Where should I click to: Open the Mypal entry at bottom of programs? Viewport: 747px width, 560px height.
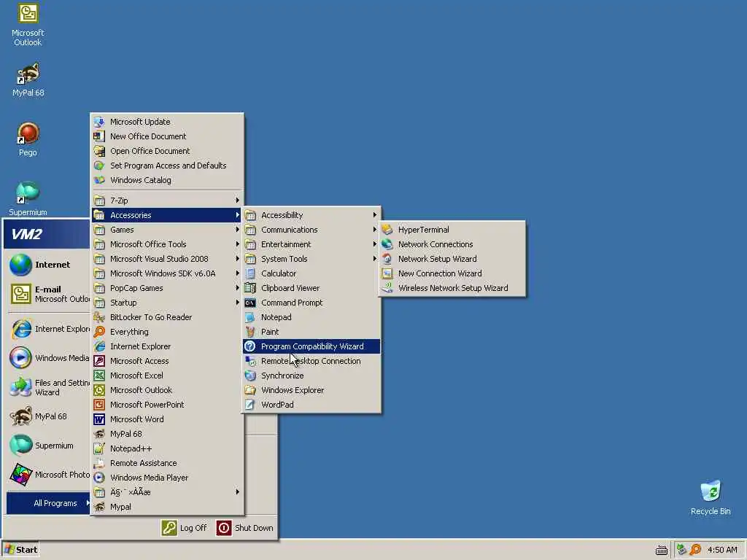(x=167, y=507)
